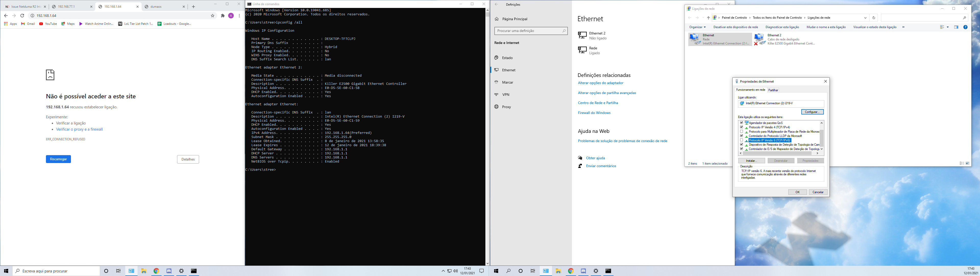
Task: Open Proxy in settings sidebar
Action: coord(506,107)
